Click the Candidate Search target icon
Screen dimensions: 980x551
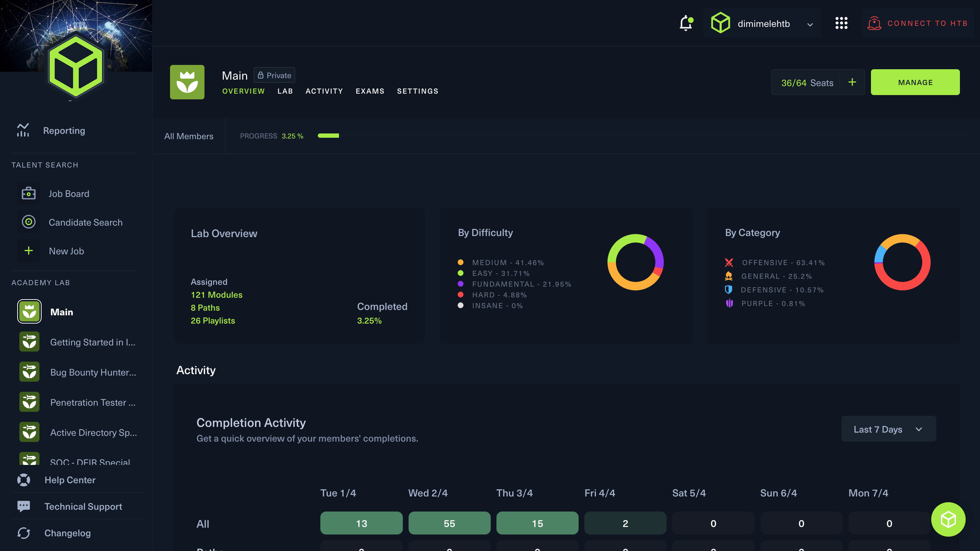tap(29, 222)
